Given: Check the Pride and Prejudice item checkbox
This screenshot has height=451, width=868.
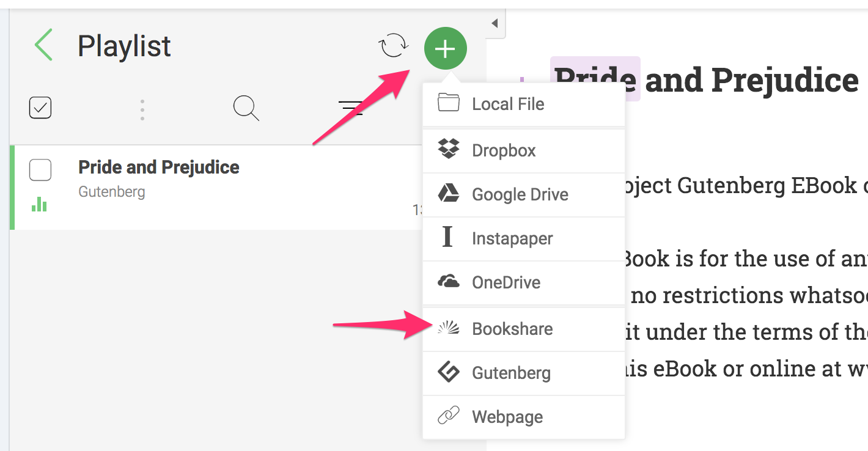Looking at the screenshot, I should coord(40,169).
